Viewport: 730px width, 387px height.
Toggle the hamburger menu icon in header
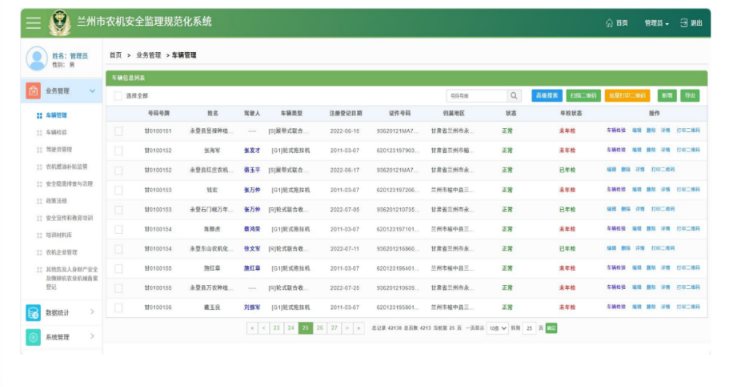[x=33, y=23]
